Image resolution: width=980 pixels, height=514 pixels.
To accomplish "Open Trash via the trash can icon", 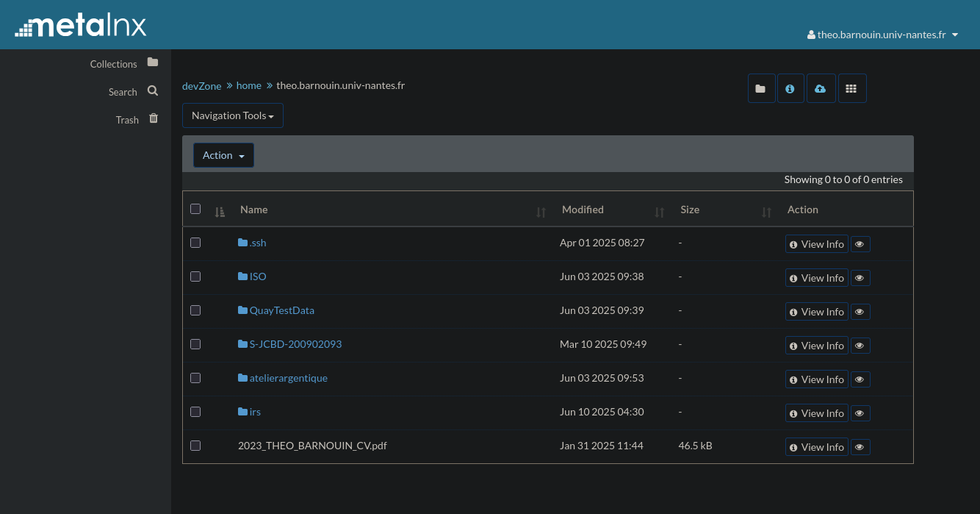I will coord(154,118).
